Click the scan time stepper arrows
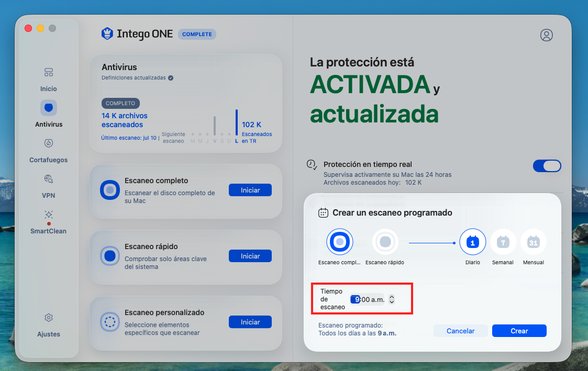Screen dimensions: 588x371 tap(392, 299)
